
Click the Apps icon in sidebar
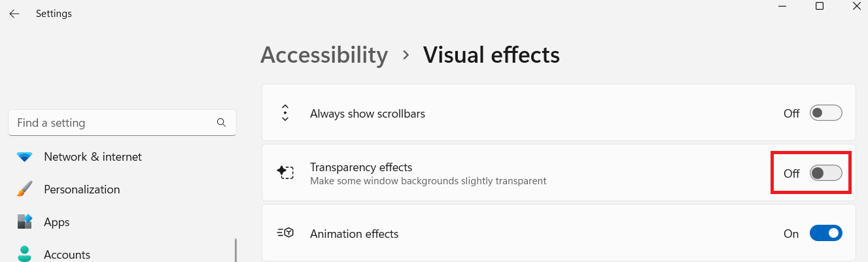pos(25,222)
